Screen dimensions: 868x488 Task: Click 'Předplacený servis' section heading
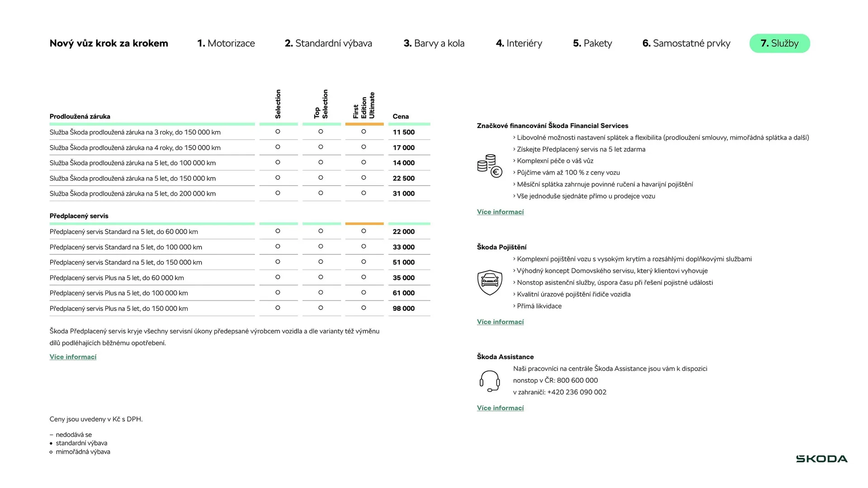tap(79, 216)
